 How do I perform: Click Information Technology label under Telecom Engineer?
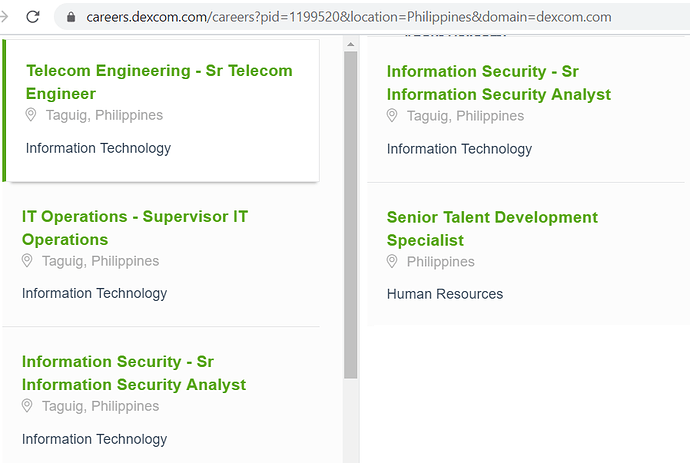(98, 148)
